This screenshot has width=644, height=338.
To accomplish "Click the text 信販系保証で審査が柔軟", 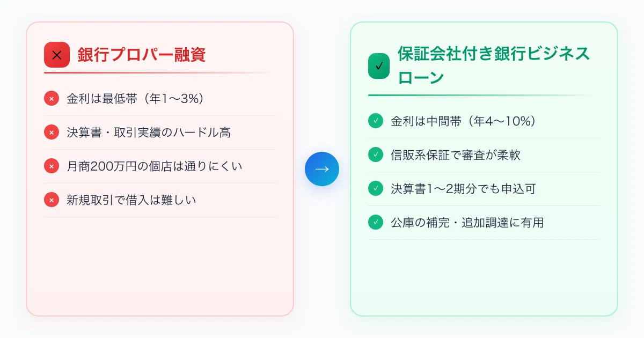I will [x=456, y=155].
